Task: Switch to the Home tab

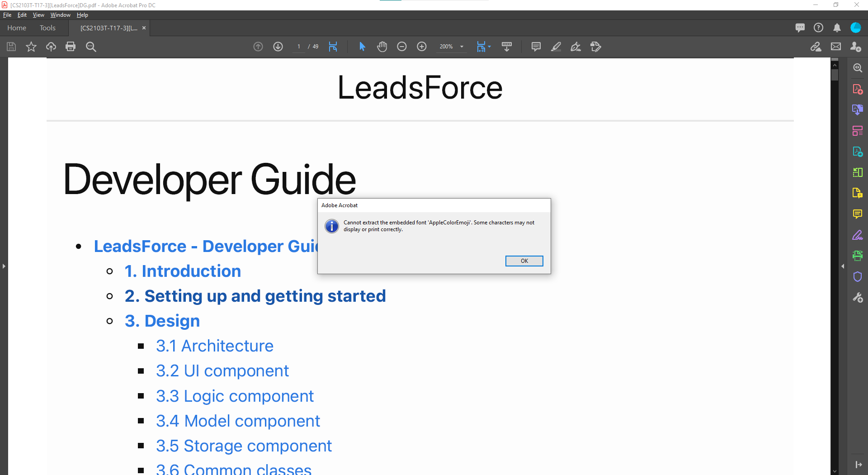Action: [x=17, y=28]
